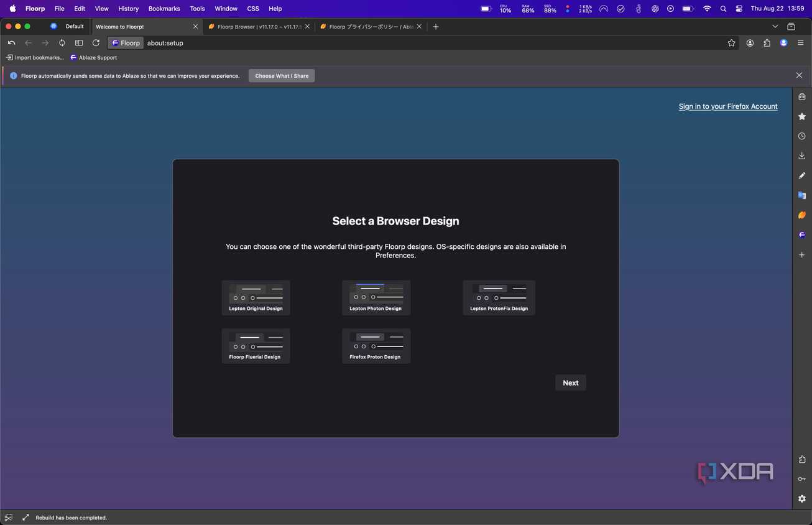
Task: Reload the current page
Action: point(96,43)
